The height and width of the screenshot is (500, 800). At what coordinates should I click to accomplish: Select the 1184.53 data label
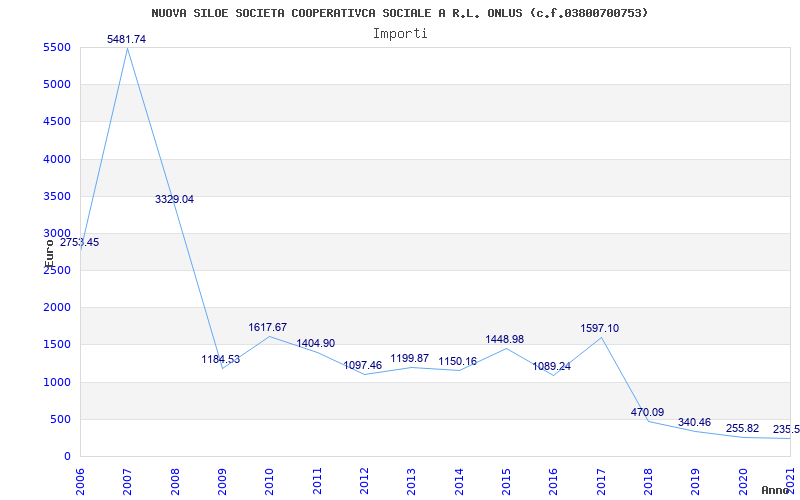(220, 359)
